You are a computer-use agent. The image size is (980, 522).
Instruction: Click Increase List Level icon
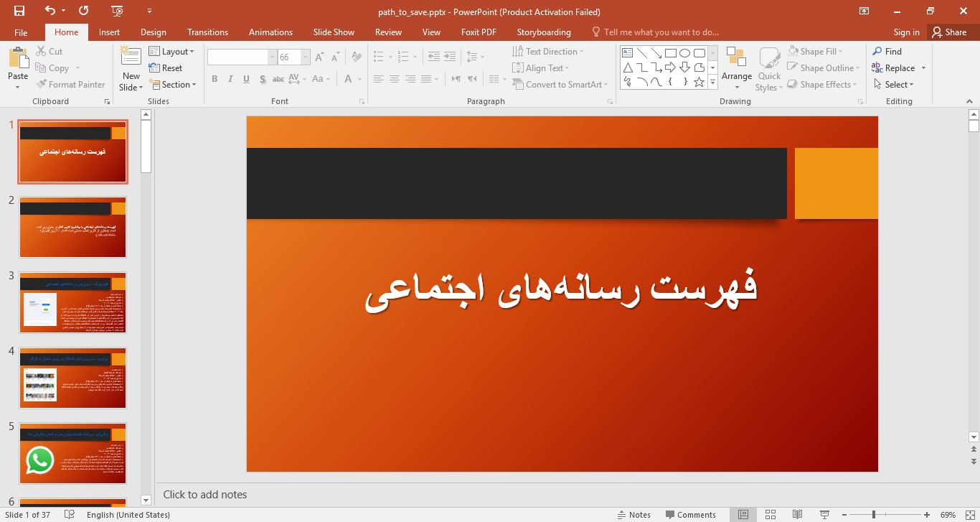click(x=450, y=57)
